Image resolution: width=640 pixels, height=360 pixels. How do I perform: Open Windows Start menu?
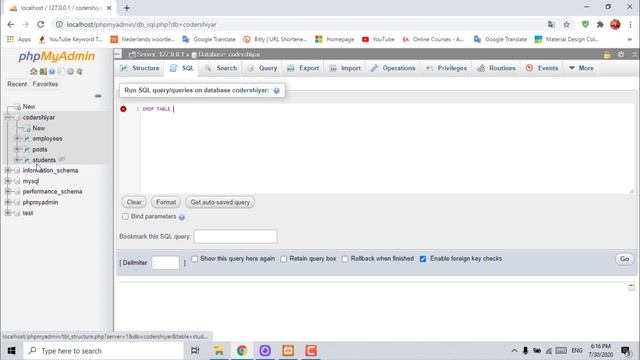coord(11,351)
